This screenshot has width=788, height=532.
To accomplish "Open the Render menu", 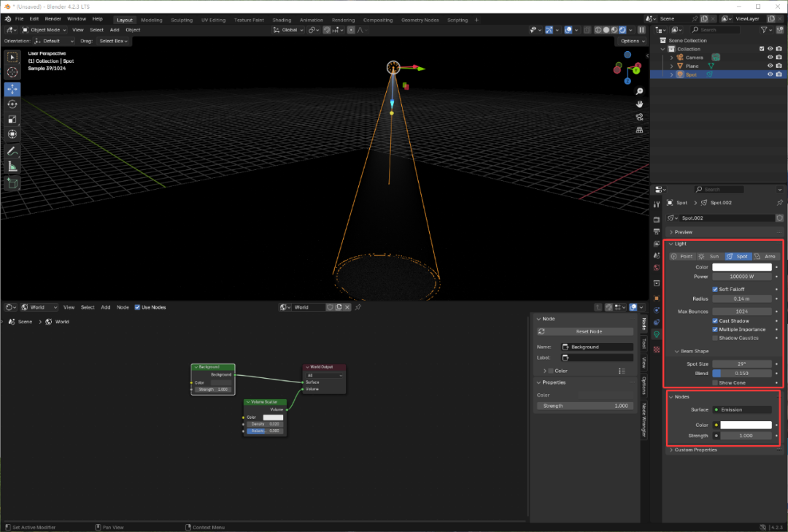I will click(x=53, y=19).
